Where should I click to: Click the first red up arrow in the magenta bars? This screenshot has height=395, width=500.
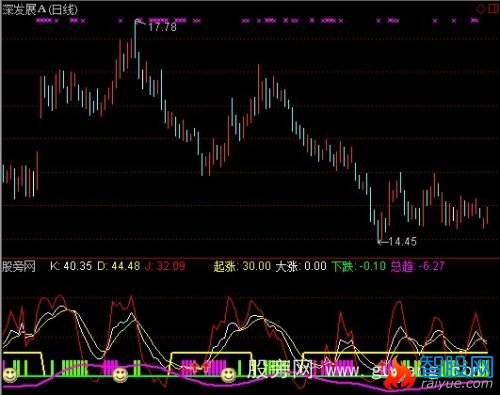point(194,367)
